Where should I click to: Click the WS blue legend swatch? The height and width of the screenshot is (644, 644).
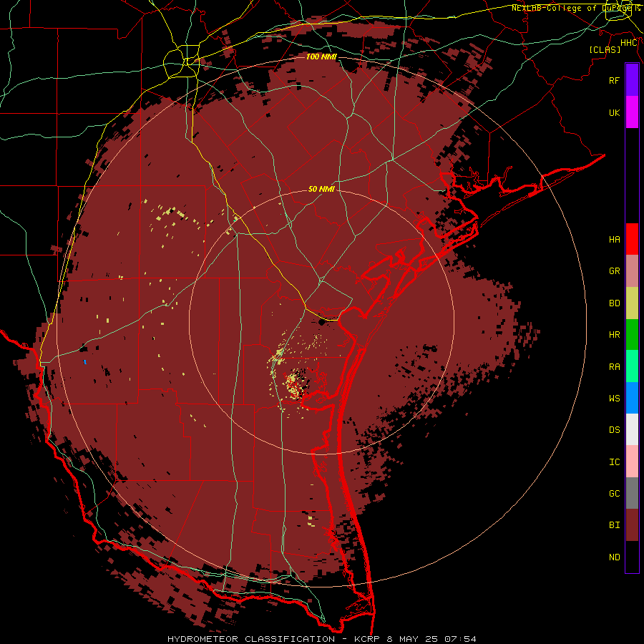click(632, 398)
